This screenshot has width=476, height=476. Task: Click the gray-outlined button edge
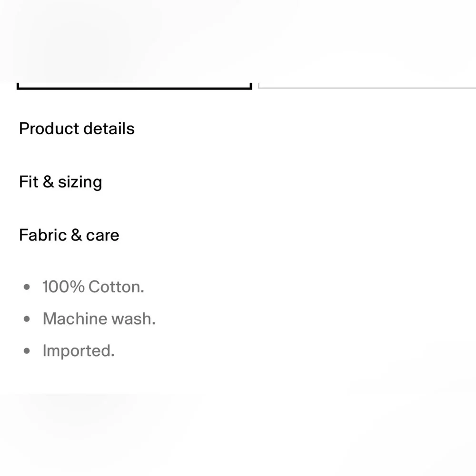pyautogui.click(x=367, y=87)
